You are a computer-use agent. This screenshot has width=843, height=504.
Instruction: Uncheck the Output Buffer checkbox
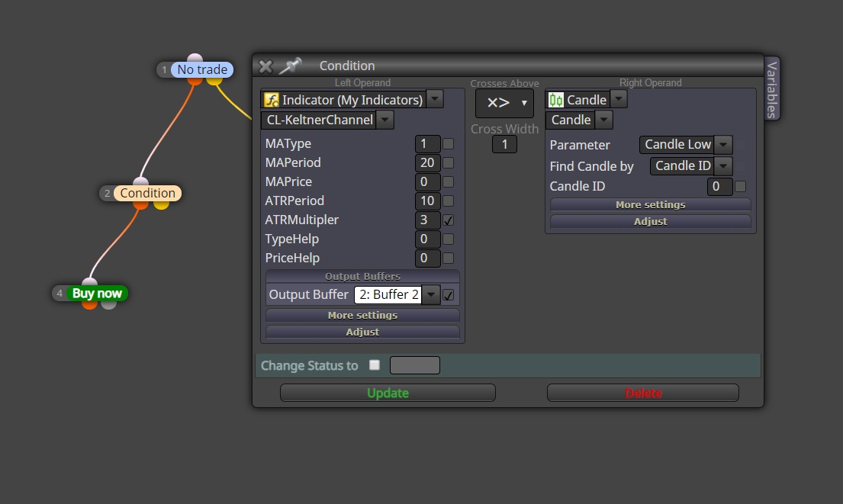pos(448,295)
